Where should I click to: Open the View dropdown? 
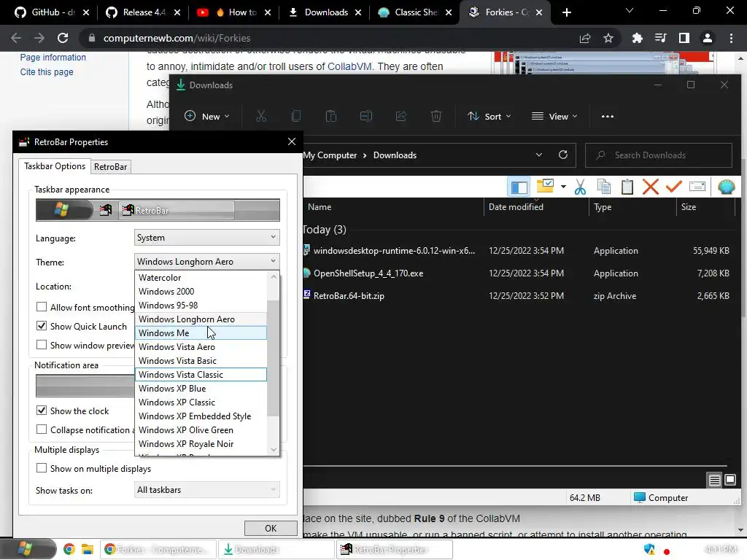tap(554, 116)
